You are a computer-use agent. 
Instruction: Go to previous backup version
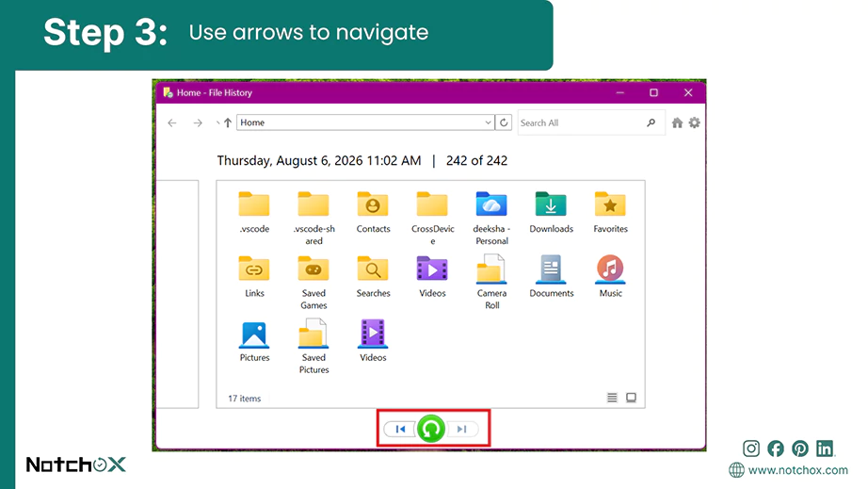(x=400, y=429)
